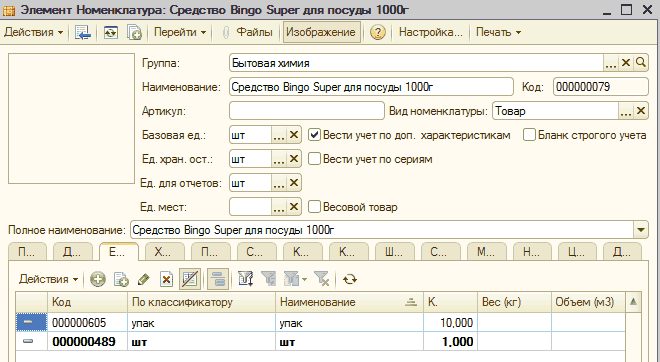Viewport: 660px width, 362px height.
Task: Enable Бланк строгого учета checkbox
Action: (x=529, y=135)
